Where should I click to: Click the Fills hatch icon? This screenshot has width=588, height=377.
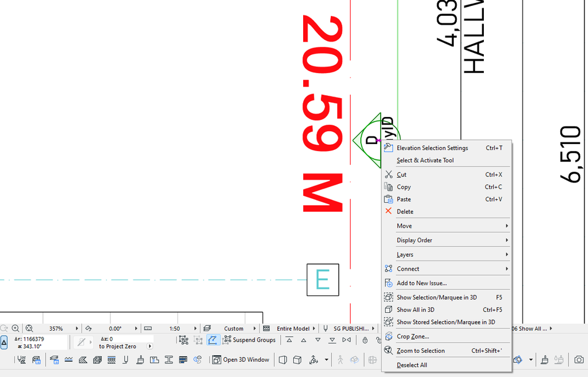point(83,360)
